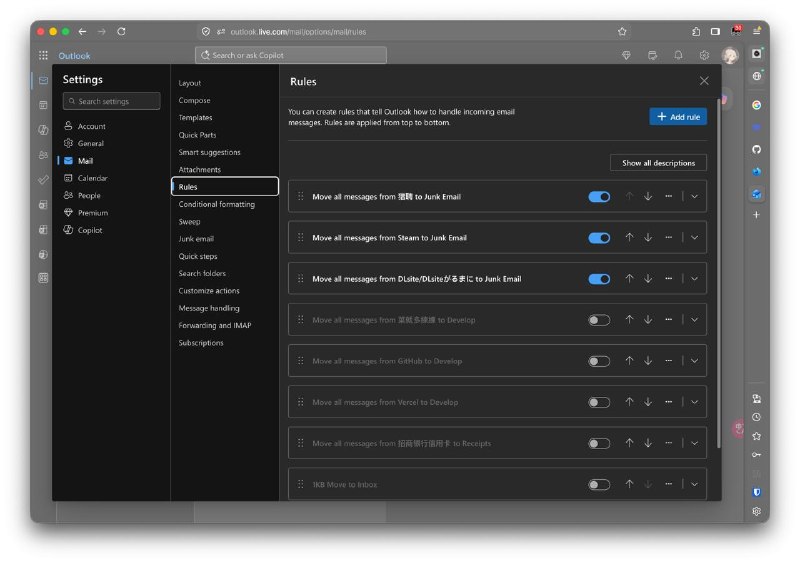
Task: Click the Search settings field
Action: click(x=112, y=101)
